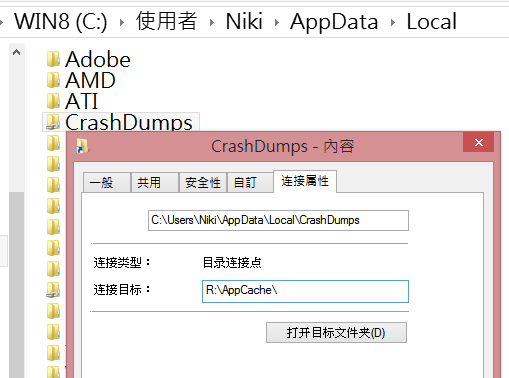Expand the arrow after 使用者 breadcrumb

tap(211, 23)
